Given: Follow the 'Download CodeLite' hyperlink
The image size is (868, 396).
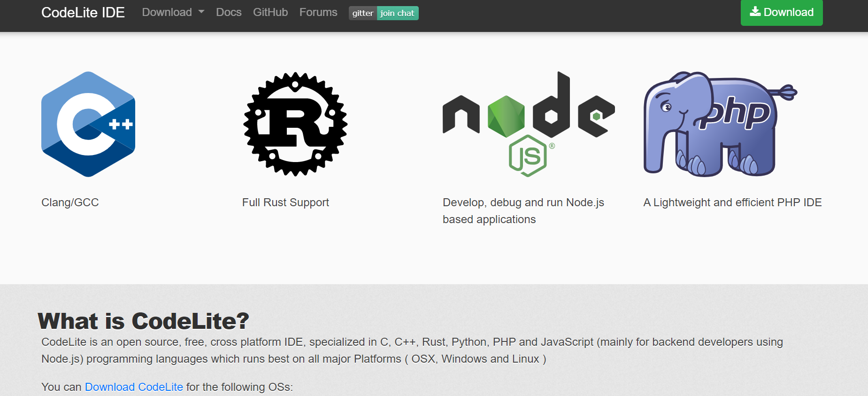Looking at the screenshot, I should click(x=134, y=387).
